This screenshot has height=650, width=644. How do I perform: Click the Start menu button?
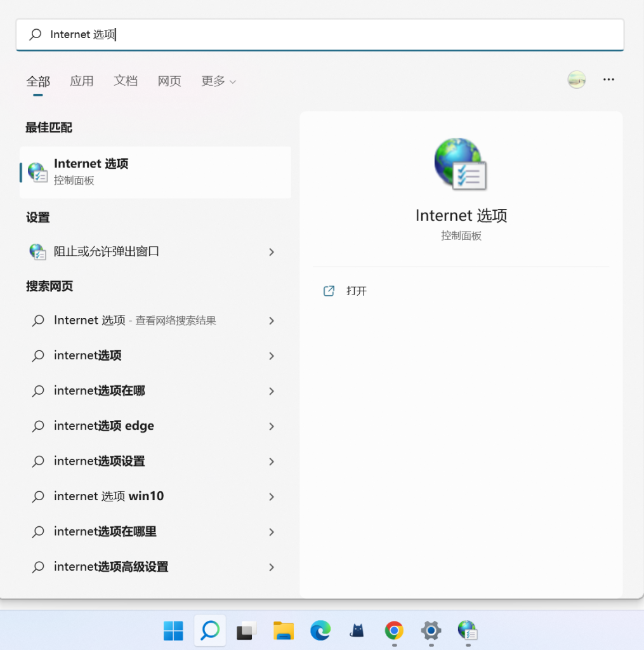point(173,632)
